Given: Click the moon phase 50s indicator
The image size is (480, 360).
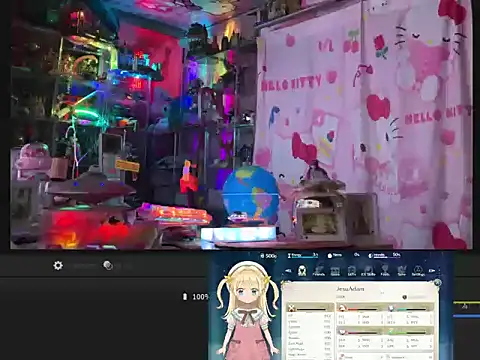Looking at the screenshot, I should coord(384,255).
